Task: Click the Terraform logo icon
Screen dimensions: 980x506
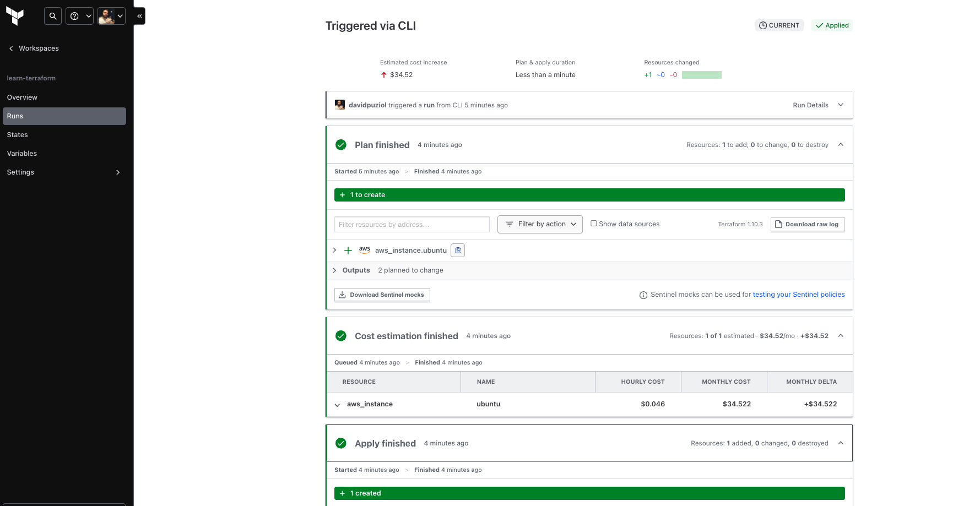Action: pyautogui.click(x=15, y=16)
